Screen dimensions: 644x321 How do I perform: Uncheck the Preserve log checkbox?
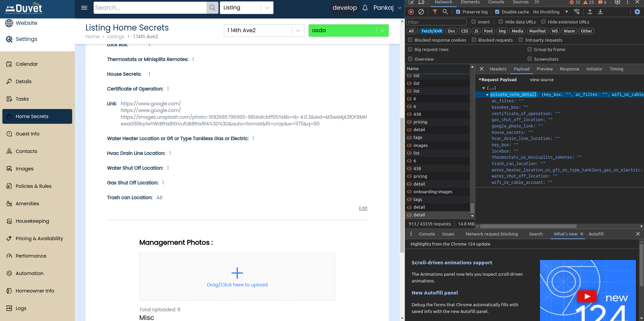[458, 12]
